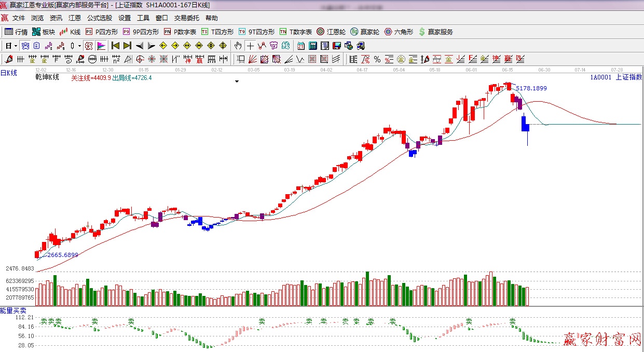Click the small black triangle above chart
The image size is (644, 352).
[237, 82]
